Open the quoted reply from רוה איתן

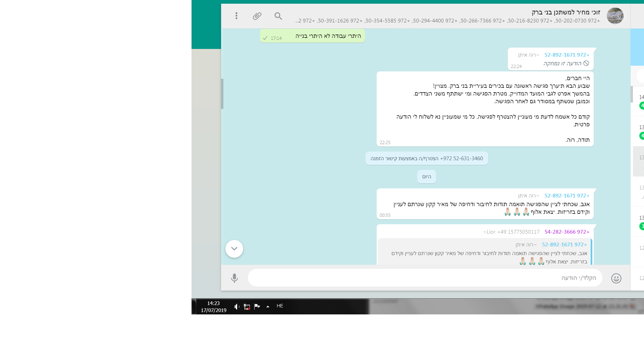[485, 253]
